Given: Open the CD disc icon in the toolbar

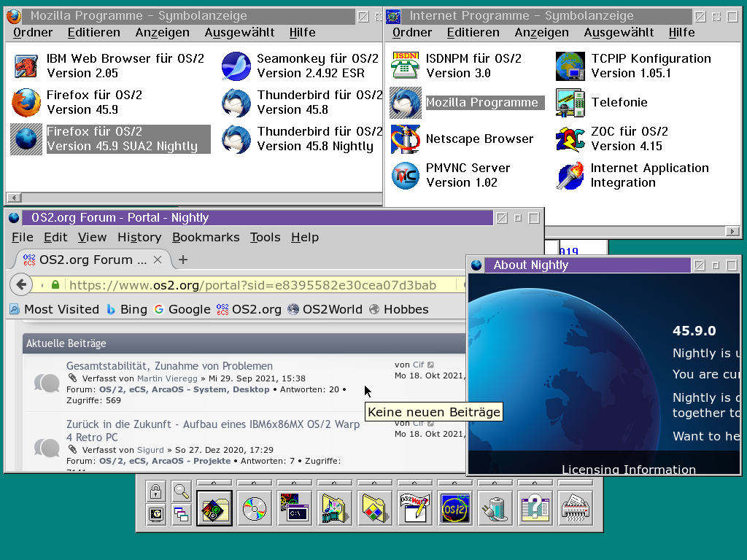Looking at the screenshot, I should click(x=255, y=508).
